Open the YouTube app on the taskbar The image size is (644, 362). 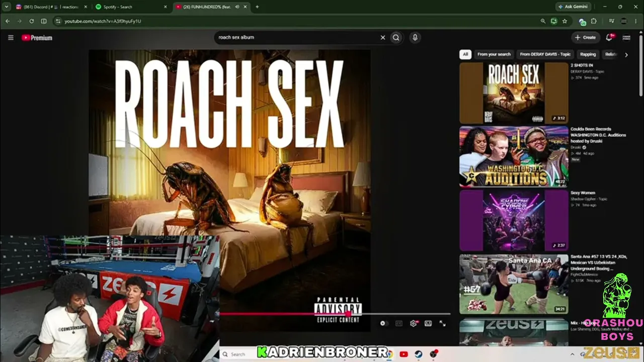(404, 354)
